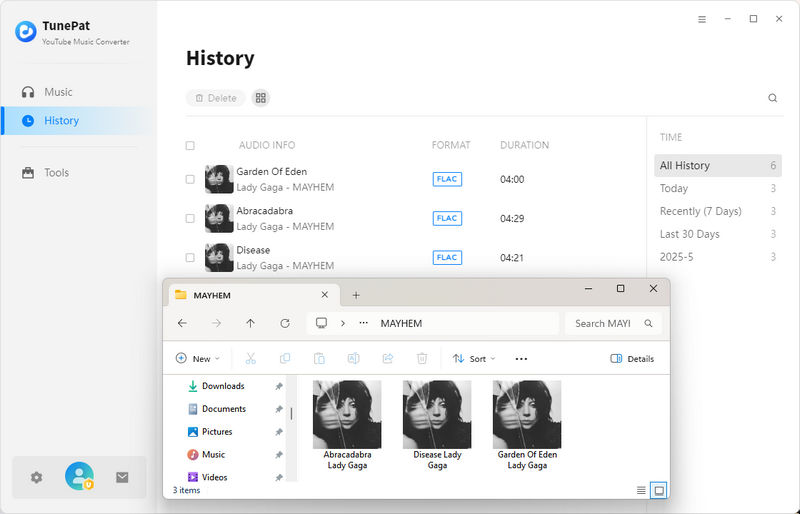Select All History time filter
Image resolution: width=800 pixels, height=514 pixels.
coord(717,165)
